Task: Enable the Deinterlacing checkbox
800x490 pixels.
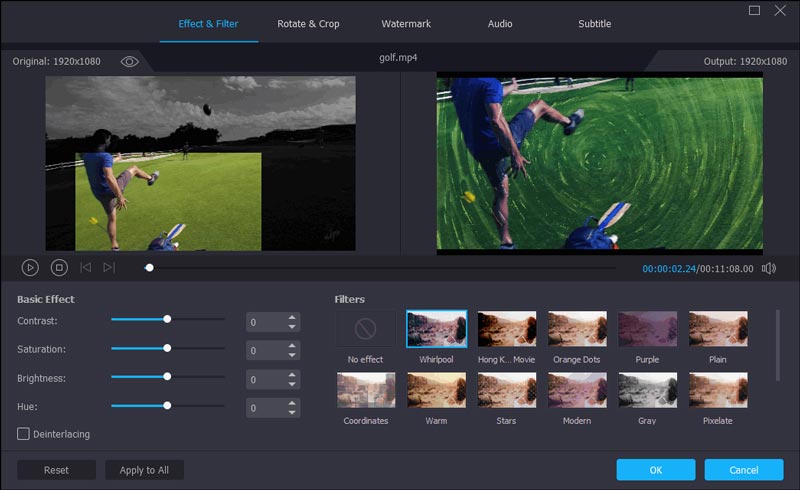Action: [x=23, y=433]
